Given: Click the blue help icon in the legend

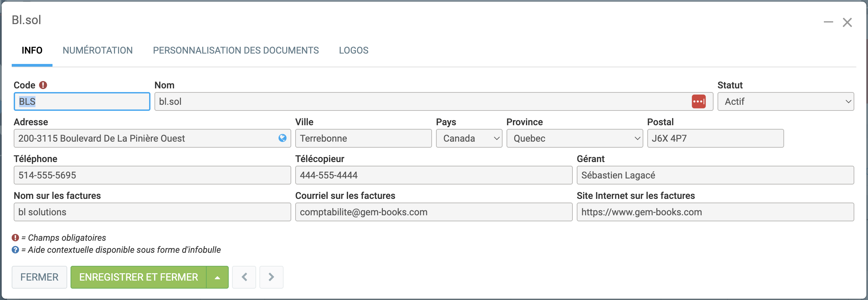Looking at the screenshot, I should (15, 250).
